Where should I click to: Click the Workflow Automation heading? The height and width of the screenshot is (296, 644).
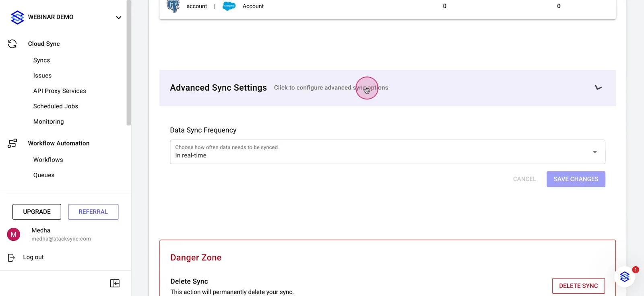tap(59, 143)
